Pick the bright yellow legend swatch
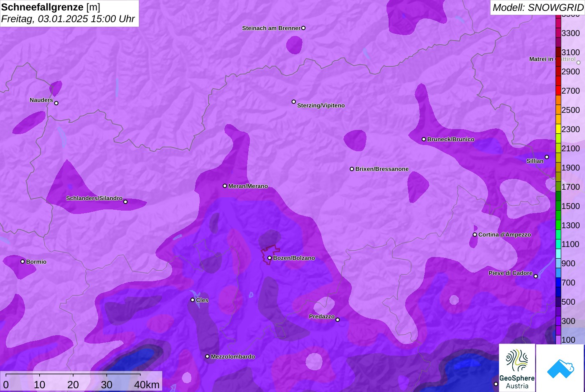585x392 pixels. point(558,129)
